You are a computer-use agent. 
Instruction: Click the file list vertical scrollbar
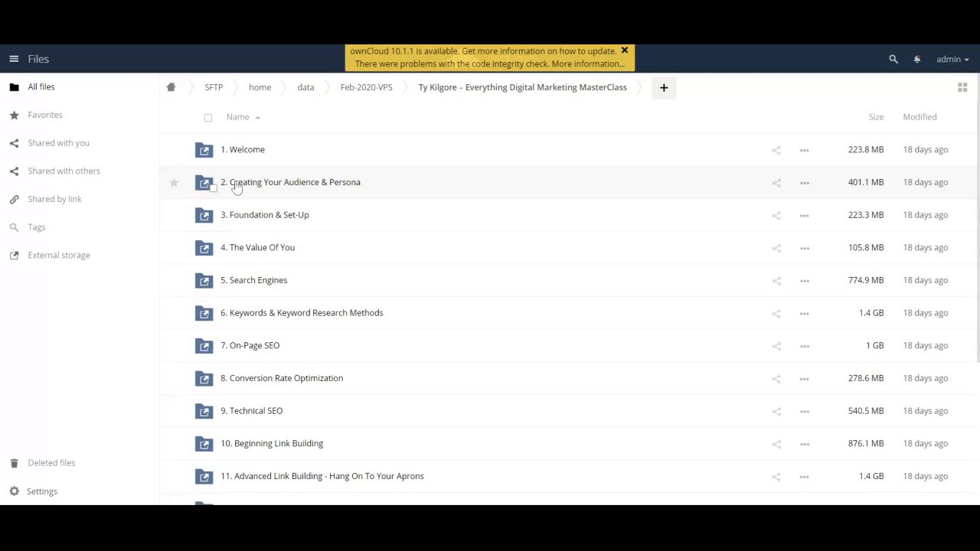(x=978, y=218)
